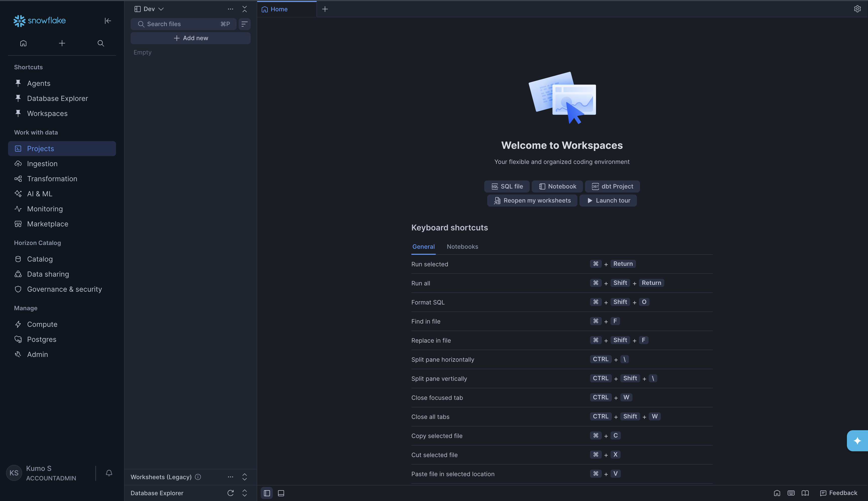
Task: Click the search magnifier in sidebar
Action: click(x=100, y=43)
